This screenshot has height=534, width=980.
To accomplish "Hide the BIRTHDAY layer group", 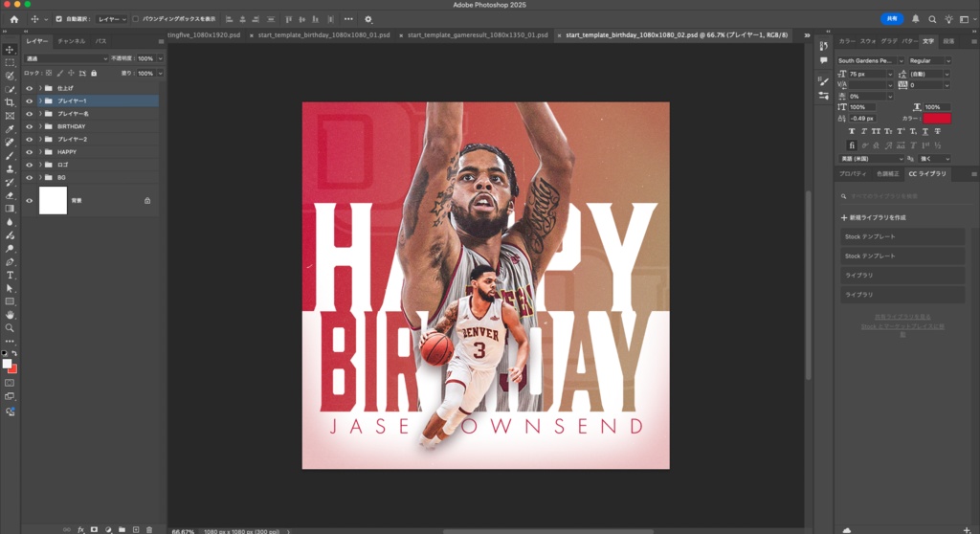I will coord(29,126).
